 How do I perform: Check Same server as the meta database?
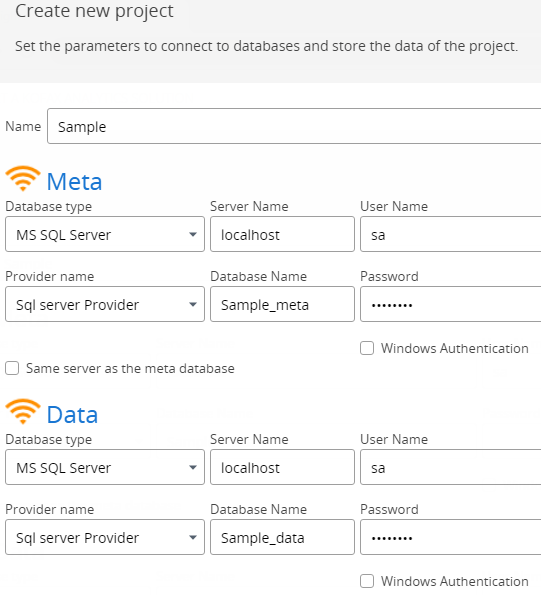point(12,368)
